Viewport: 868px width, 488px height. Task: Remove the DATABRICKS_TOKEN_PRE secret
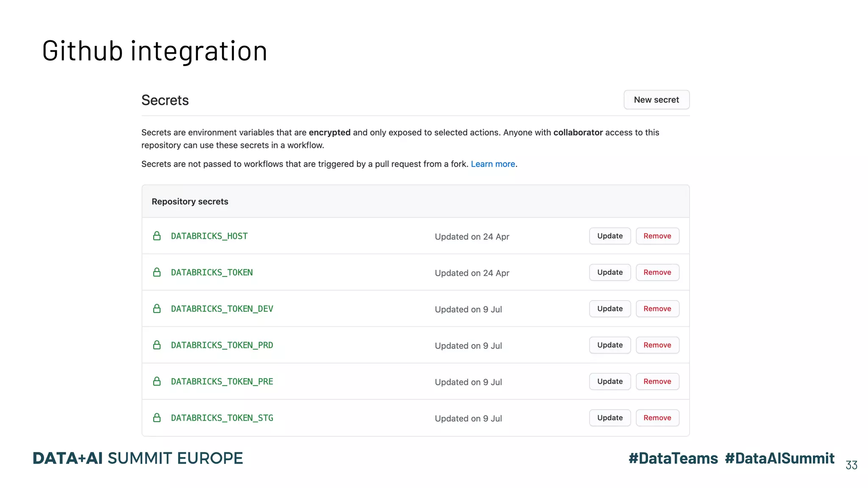pos(657,382)
